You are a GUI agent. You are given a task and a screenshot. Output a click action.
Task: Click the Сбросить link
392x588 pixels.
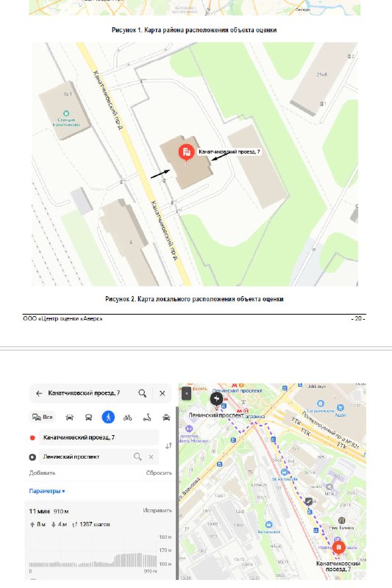[x=159, y=473]
